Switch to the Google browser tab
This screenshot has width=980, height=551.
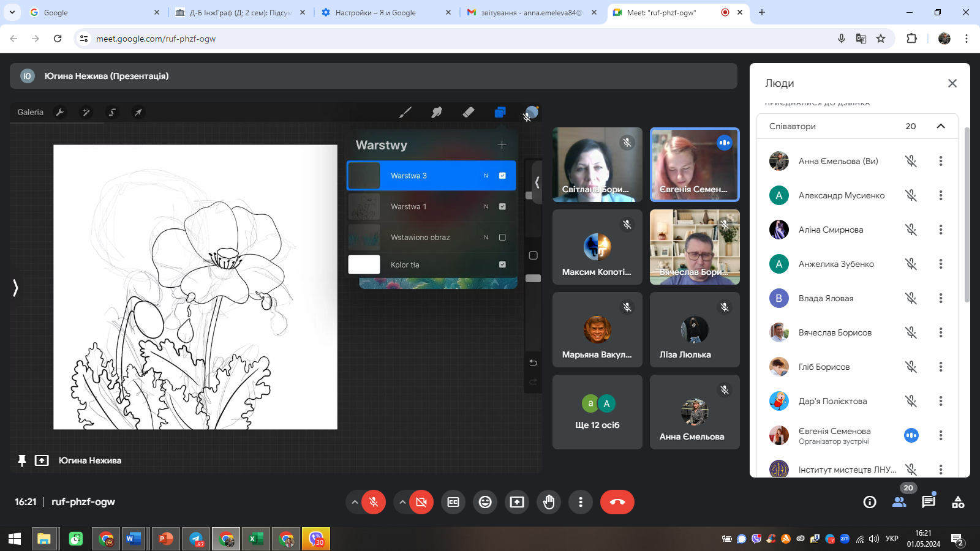click(x=93, y=12)
